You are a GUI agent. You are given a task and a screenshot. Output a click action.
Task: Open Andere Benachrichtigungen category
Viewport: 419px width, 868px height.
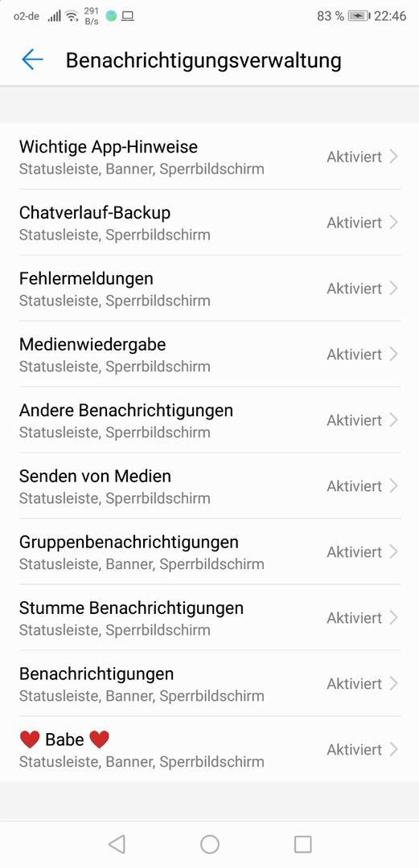209,420
